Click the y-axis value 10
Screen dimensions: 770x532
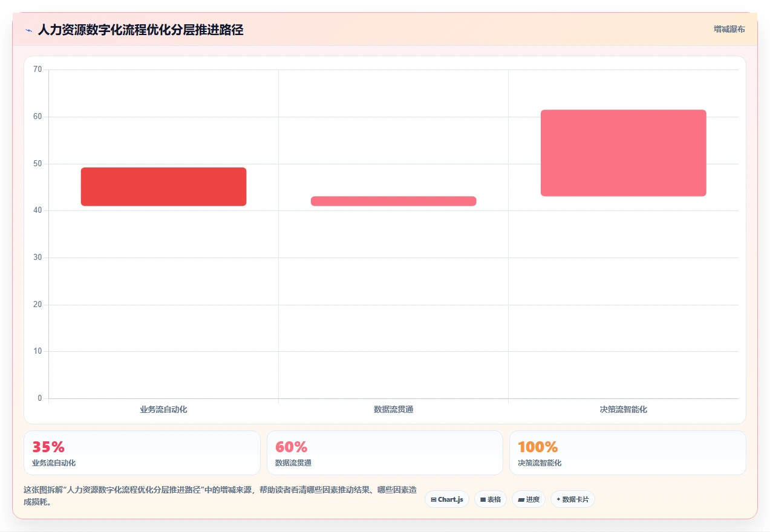[x=38, y=351]
